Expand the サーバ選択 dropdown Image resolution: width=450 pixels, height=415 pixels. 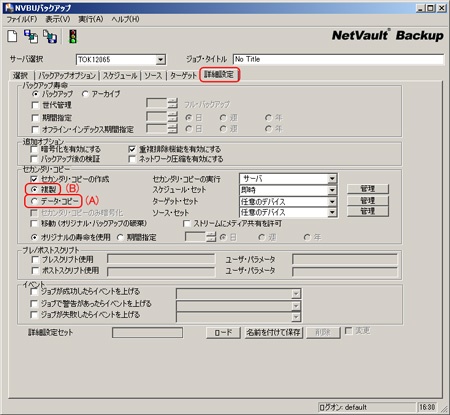tap(160, 60)
